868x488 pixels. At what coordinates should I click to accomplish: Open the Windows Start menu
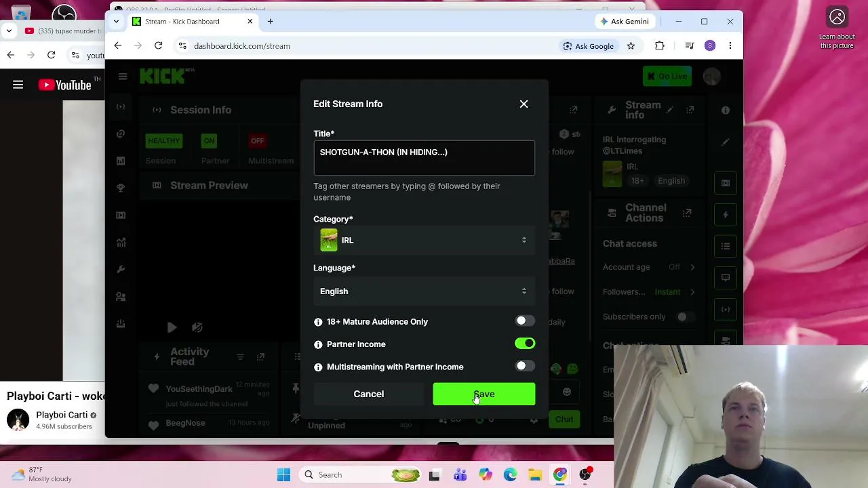point(283,475)
